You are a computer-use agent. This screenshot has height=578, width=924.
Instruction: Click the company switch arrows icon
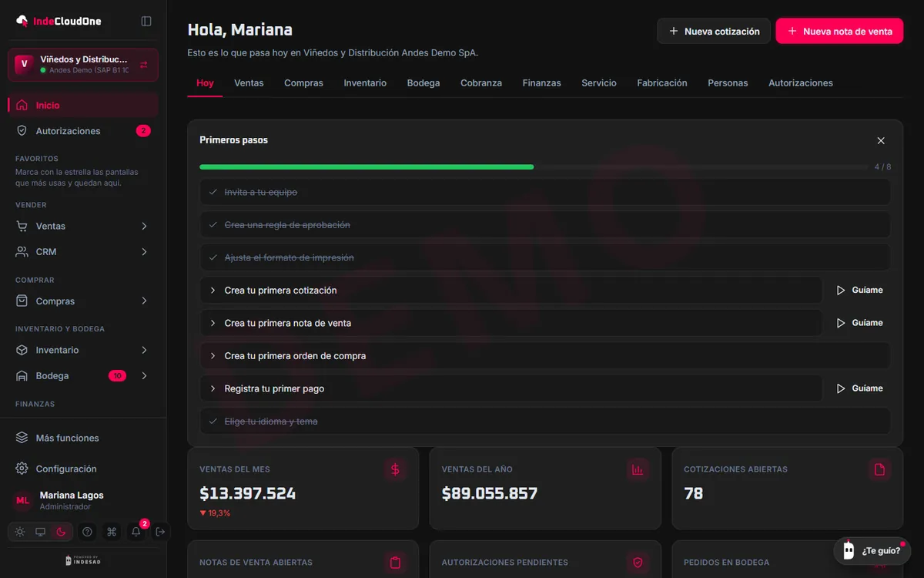(x=144, y=65)
